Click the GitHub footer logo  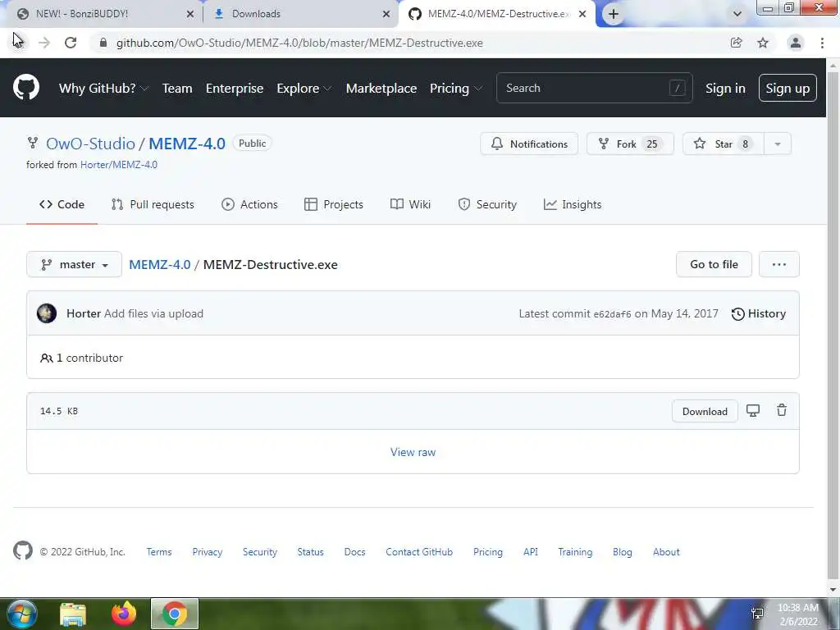[22, 550]
